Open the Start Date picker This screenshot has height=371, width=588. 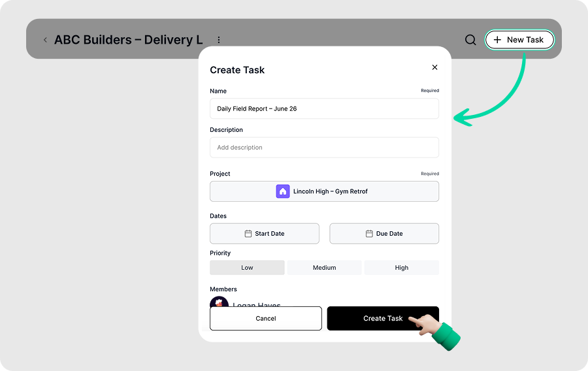pos(265,233)
